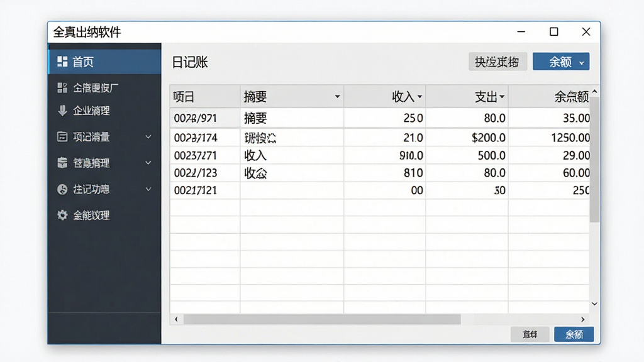Select the 摘要 cell in the first data row
The image size is (644, 362).
pyautogui.click(x=292, y=118)
